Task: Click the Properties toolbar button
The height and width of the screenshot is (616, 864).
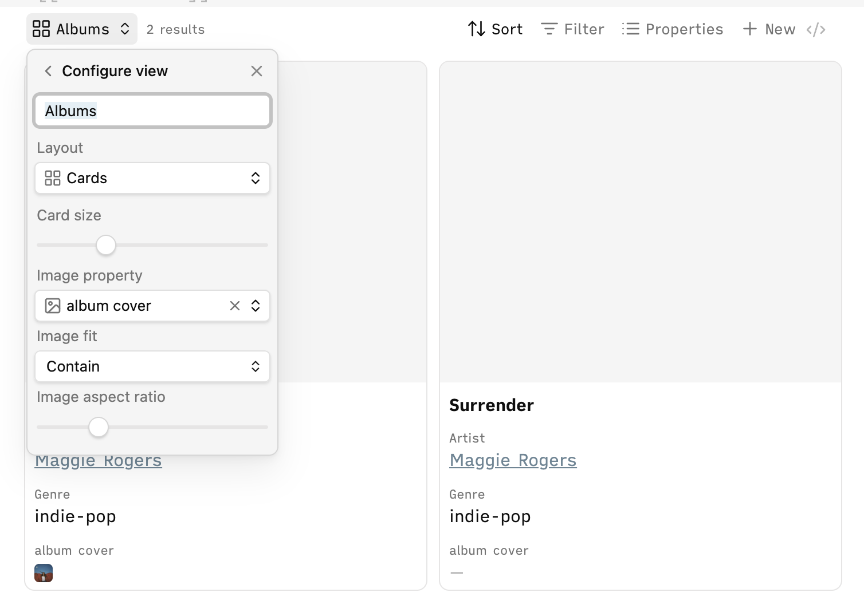Action: tap(673, 29)
